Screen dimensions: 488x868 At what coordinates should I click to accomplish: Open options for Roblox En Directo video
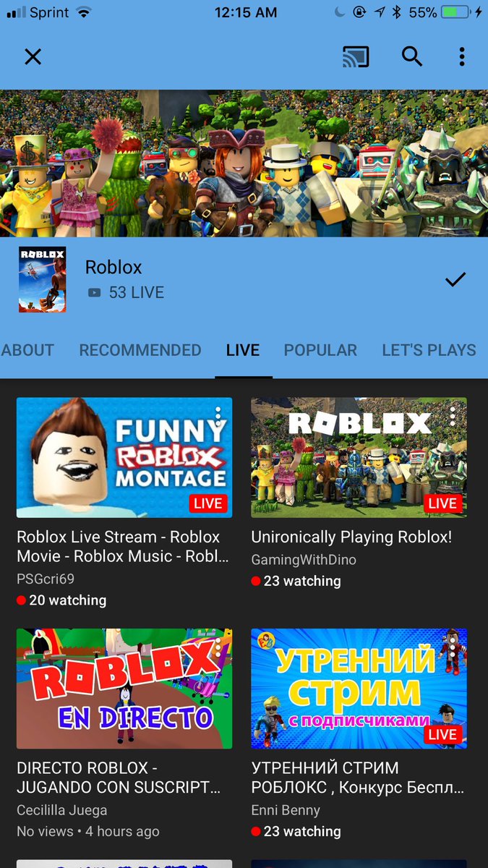click(218, 647)
